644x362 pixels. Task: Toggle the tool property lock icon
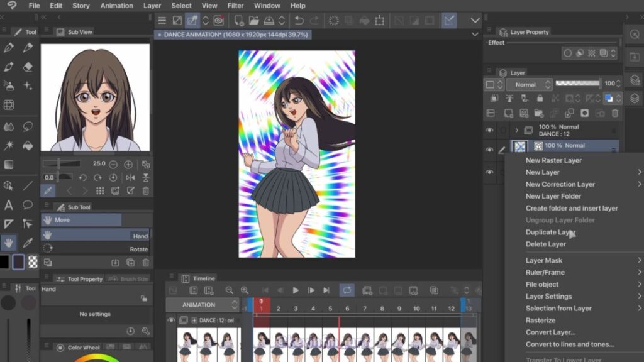[x=144, y=299]
